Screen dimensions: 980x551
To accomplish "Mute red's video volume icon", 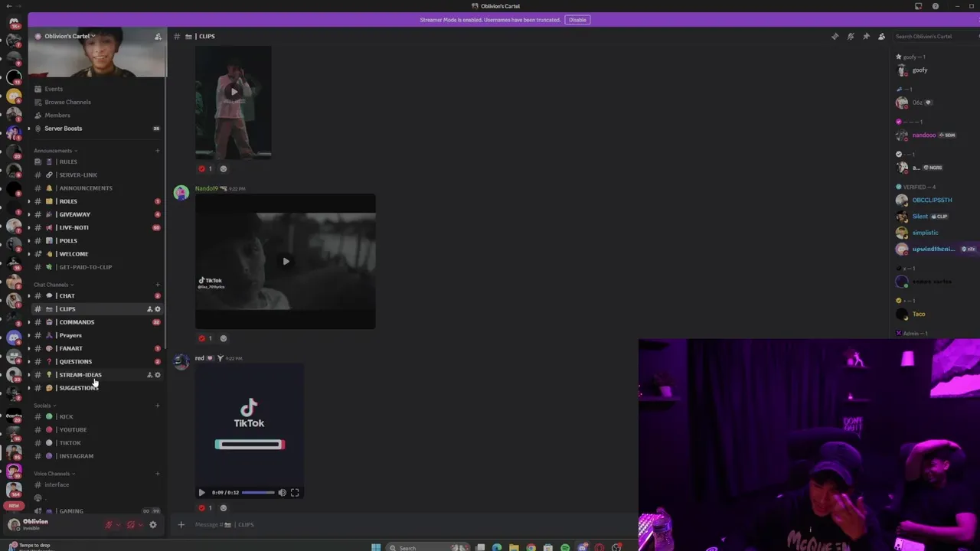I will coord(282,493).
